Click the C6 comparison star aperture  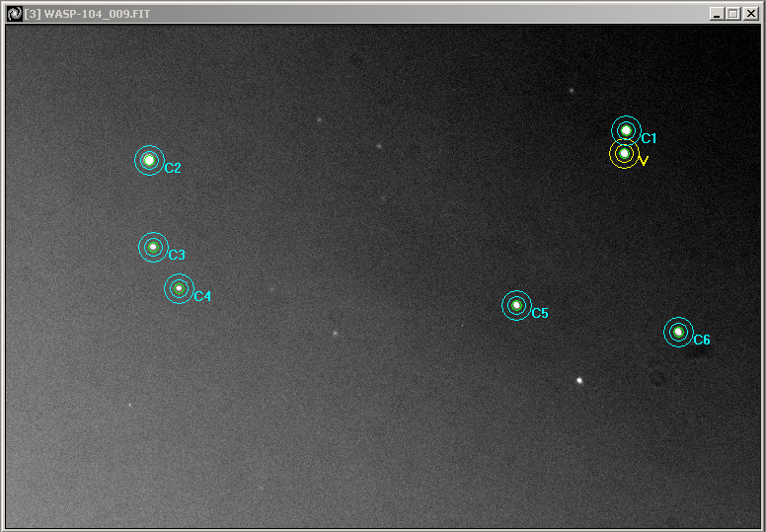tap(678, 332)
